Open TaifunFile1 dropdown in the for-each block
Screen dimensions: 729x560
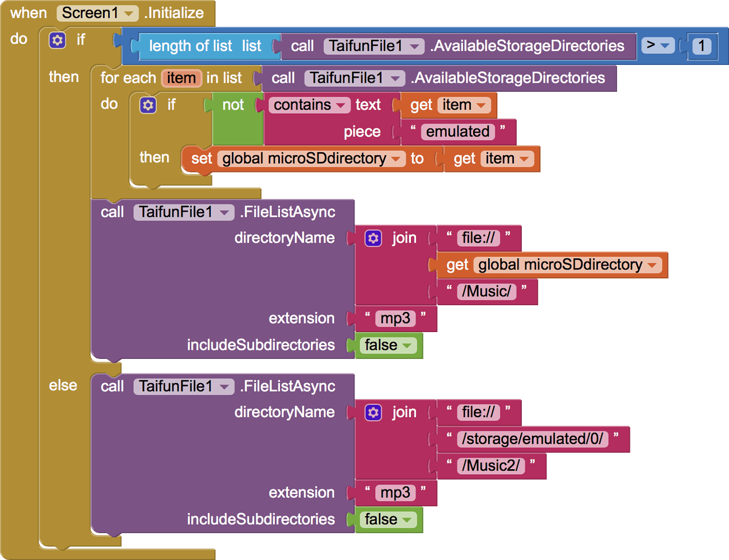[x=355, y=78]
